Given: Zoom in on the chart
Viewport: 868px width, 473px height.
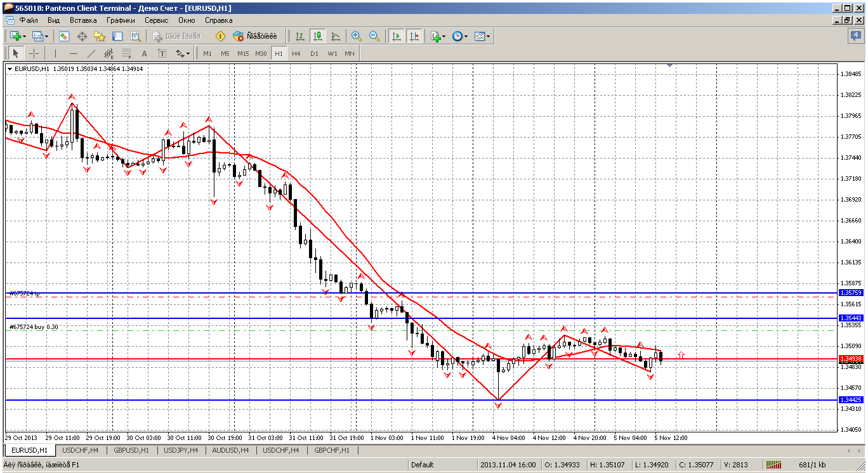Looking at the screenshot, I should [357, 37].
